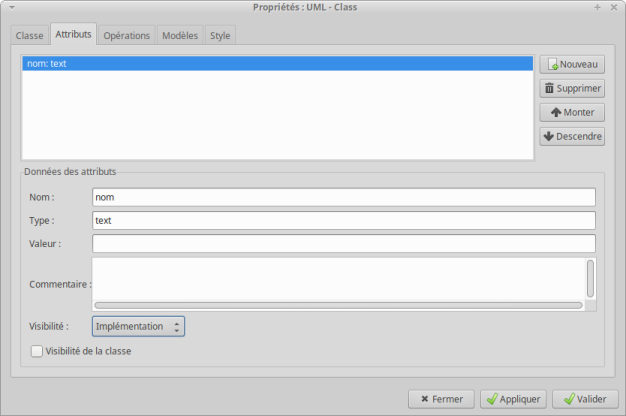Select the 'nom: text' attribute row
Screen dimensions: 626x416
pos(277,63)
